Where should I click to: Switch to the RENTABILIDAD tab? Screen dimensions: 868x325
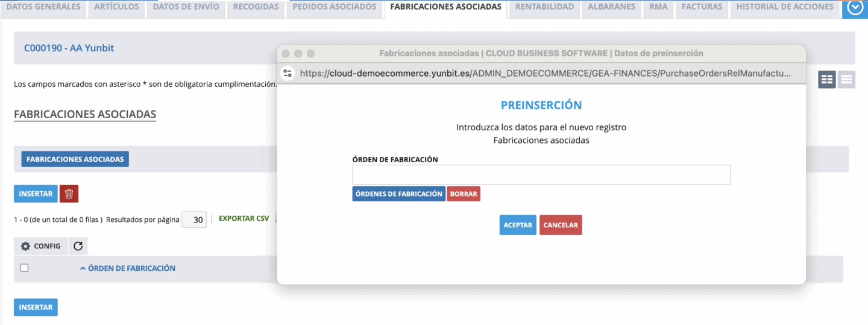[x=544, y=7]
